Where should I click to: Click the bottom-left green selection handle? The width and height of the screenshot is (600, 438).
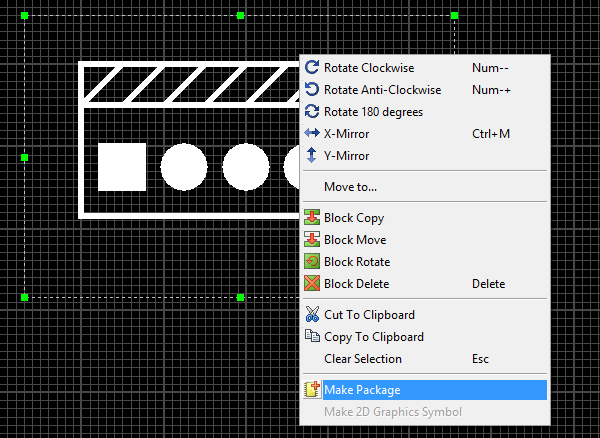tap(24, 297)
